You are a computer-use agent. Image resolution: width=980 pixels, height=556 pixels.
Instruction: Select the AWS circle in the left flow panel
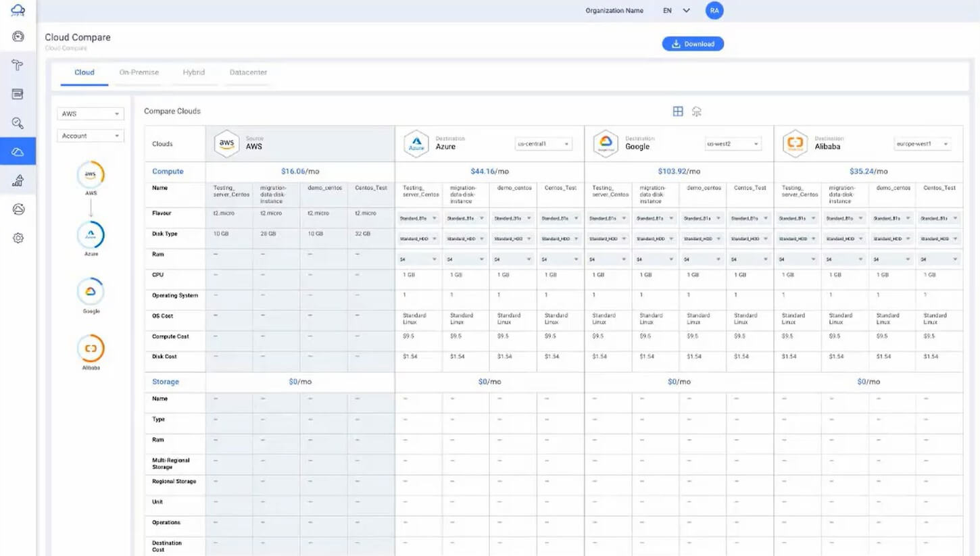[x=91, y=175]
